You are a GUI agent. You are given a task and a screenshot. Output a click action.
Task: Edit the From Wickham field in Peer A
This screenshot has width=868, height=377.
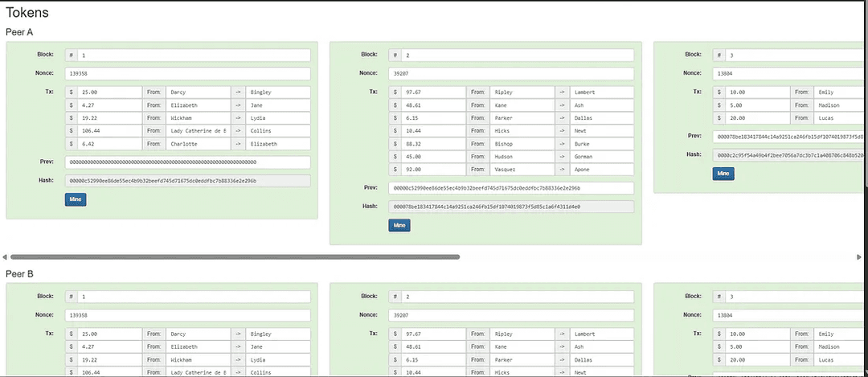point(199,118)
